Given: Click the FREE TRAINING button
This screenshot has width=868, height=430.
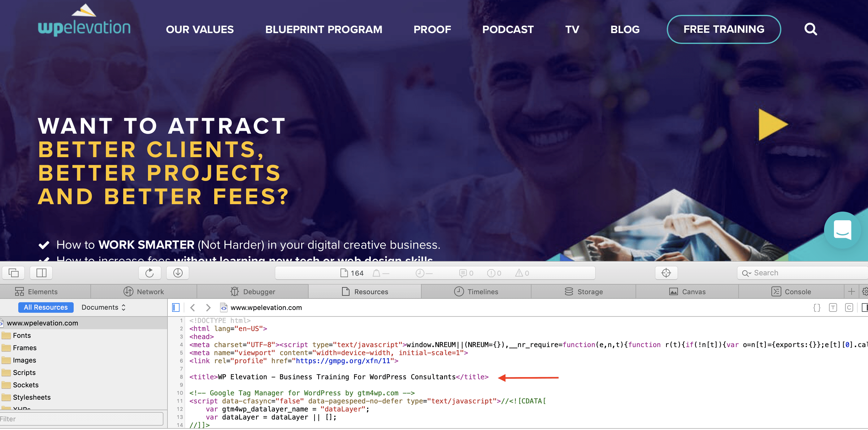Looking at the screenshot, I should pos(724,29).
